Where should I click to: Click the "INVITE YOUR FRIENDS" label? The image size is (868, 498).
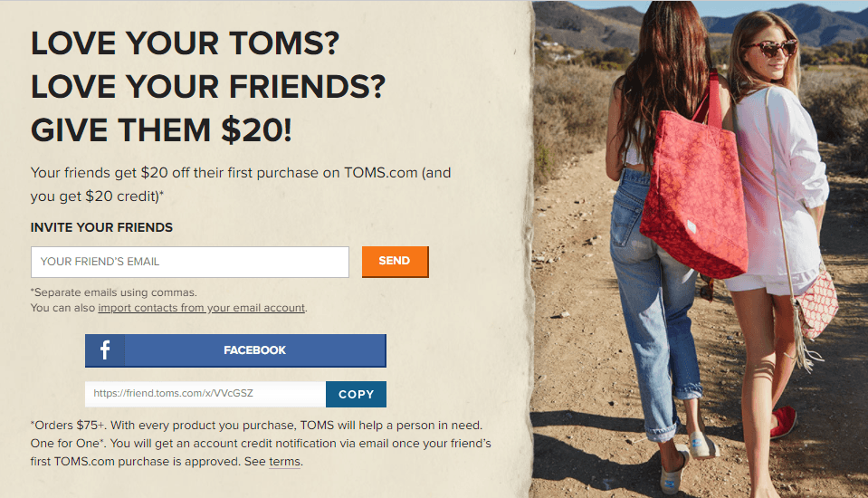click(x=101, y=227)
